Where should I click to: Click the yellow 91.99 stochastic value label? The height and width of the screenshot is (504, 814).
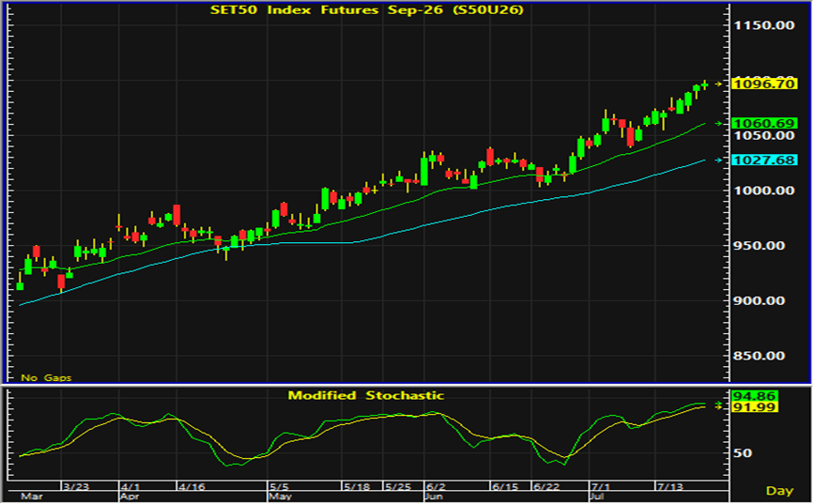(754, 407)
